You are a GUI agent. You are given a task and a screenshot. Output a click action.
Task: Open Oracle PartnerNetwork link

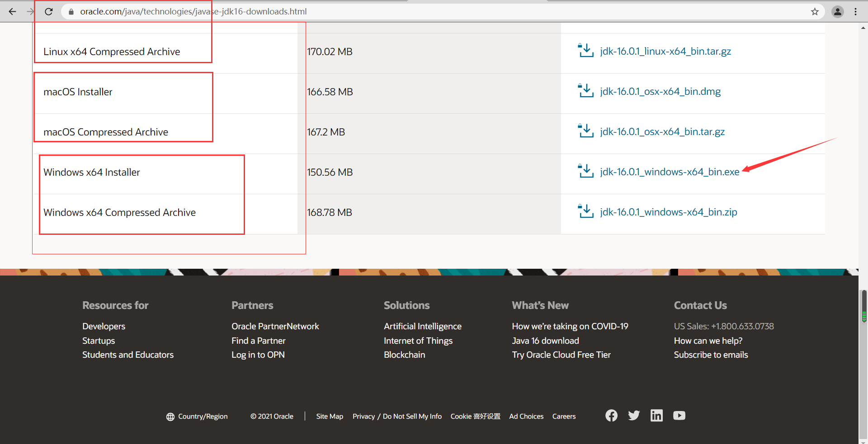275,326
